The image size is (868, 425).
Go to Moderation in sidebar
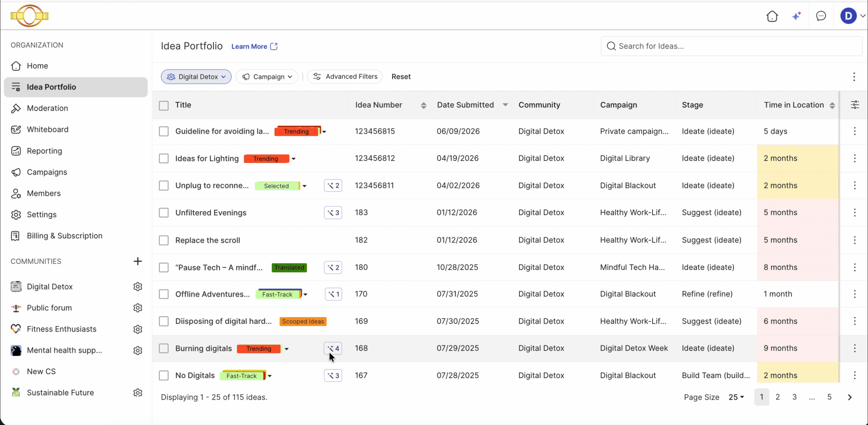[47, 108]
